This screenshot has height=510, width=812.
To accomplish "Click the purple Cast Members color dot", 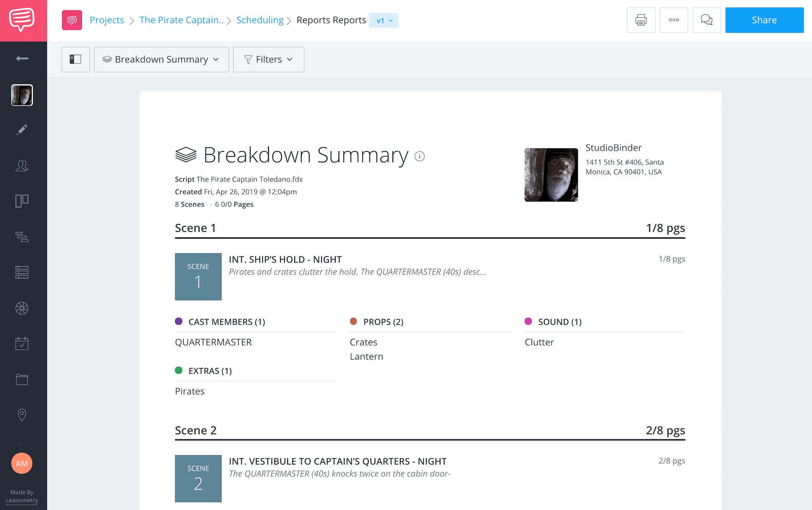I will tap(179, 321).
